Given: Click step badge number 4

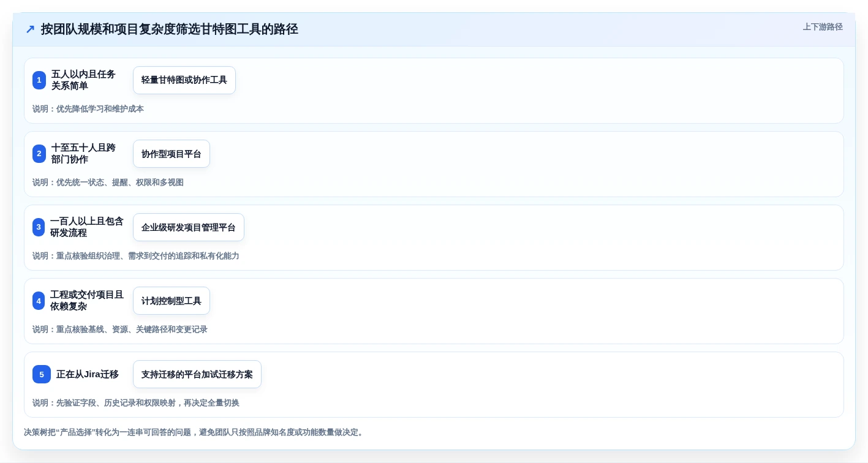Looking at the screenshot, I should pyautogui.click(x=39, y=301).
